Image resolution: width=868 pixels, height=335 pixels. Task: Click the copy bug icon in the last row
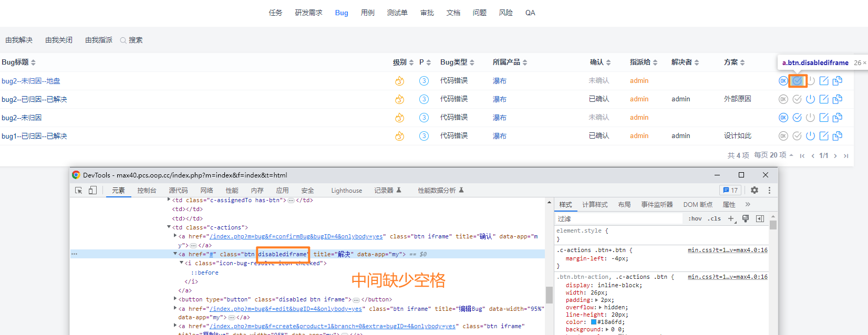(838, 136)
